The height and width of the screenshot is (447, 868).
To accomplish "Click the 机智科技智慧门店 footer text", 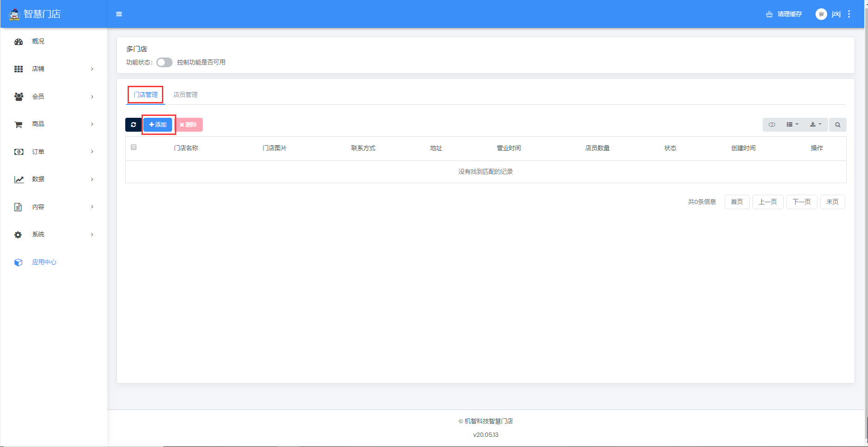I will pos(489,421).
